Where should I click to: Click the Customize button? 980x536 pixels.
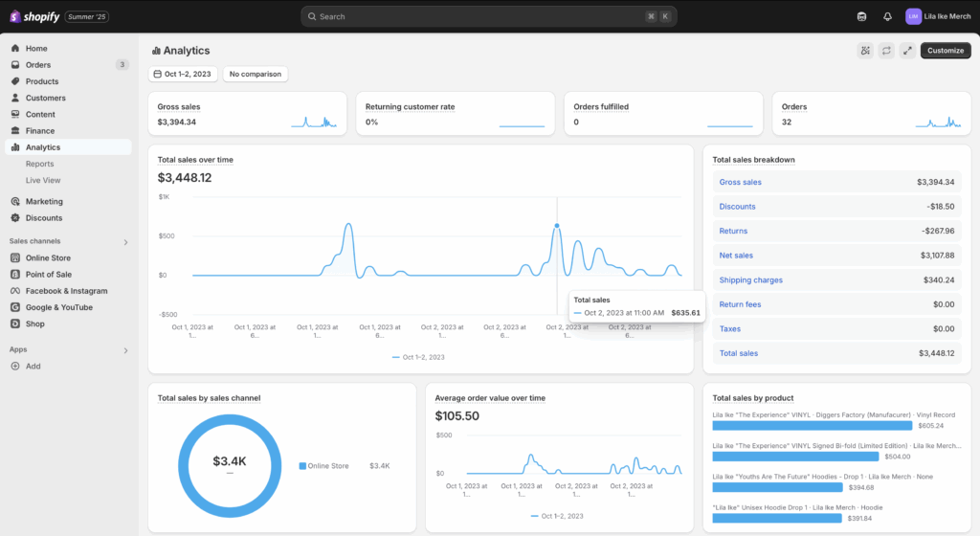pos(945,51)
